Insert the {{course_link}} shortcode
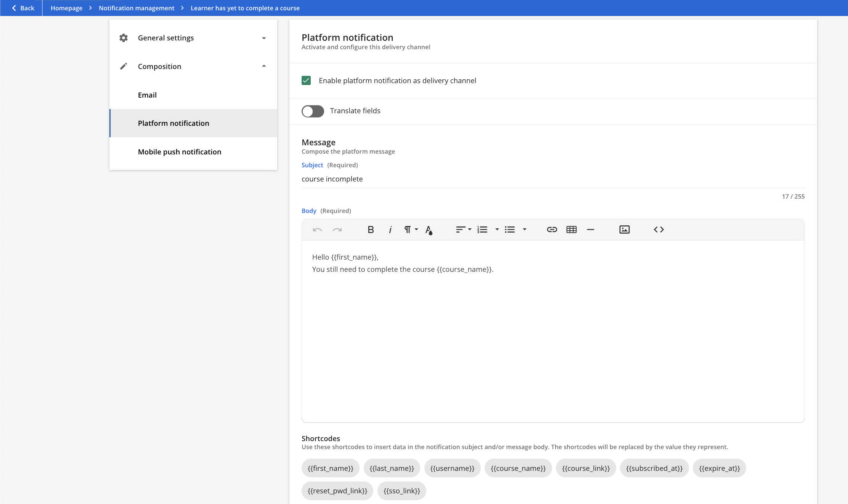The height and width of the screenshot is (504, 848). [x=586, y=468]
